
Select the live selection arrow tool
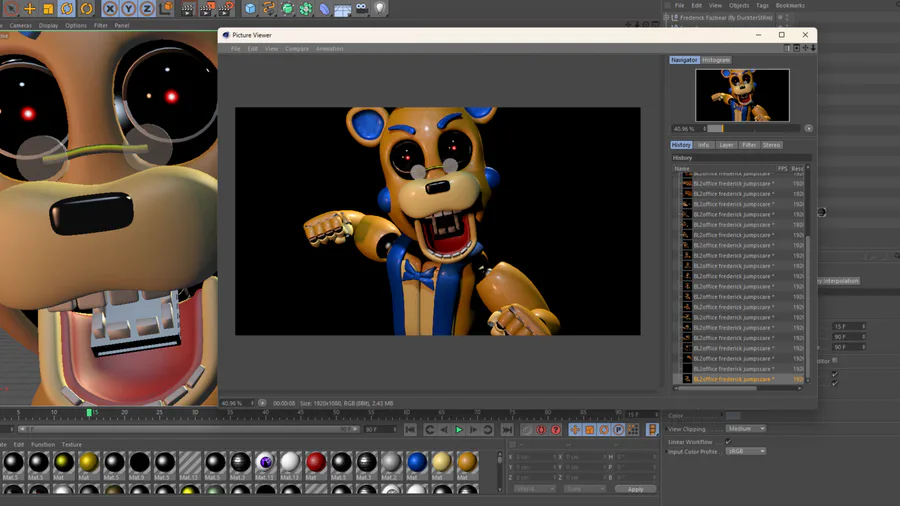click(x=11, y=9)
